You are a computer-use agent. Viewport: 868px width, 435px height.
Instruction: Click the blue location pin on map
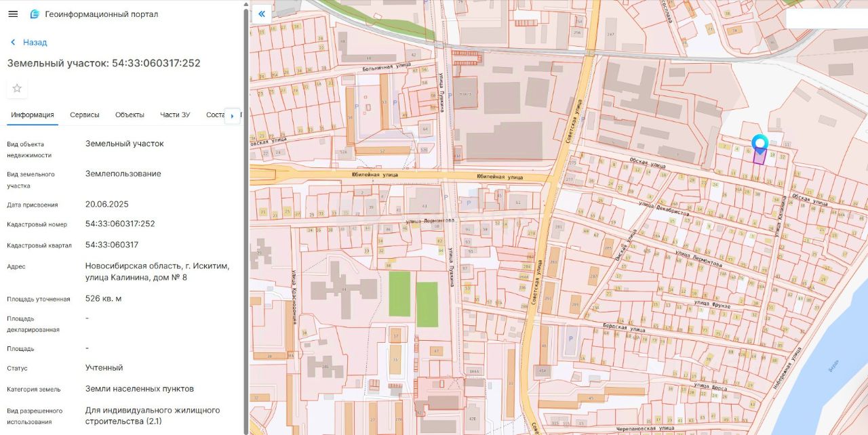point(760,143)
